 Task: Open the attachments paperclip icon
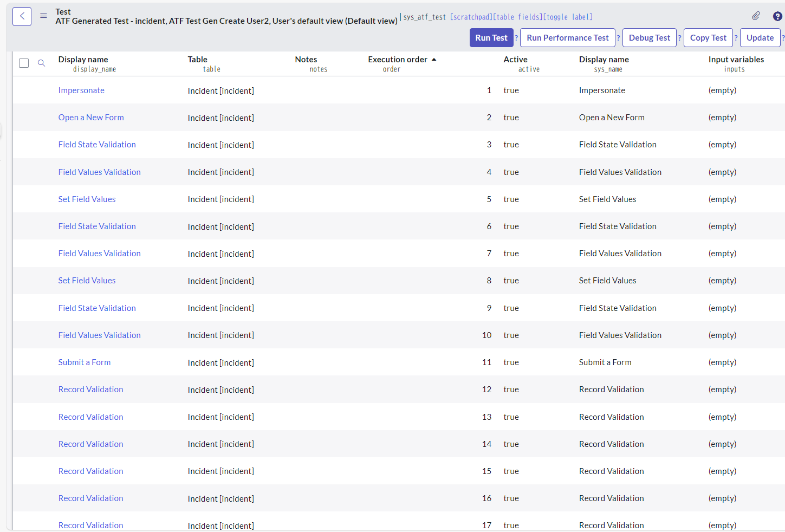[756, 16]
